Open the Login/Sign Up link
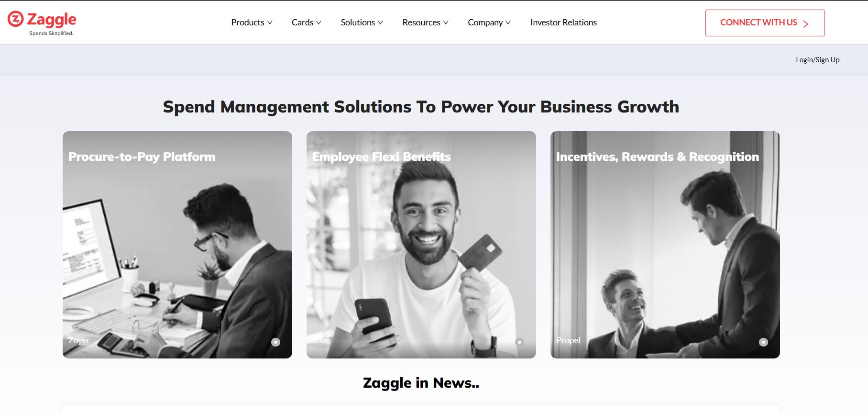 817,60
